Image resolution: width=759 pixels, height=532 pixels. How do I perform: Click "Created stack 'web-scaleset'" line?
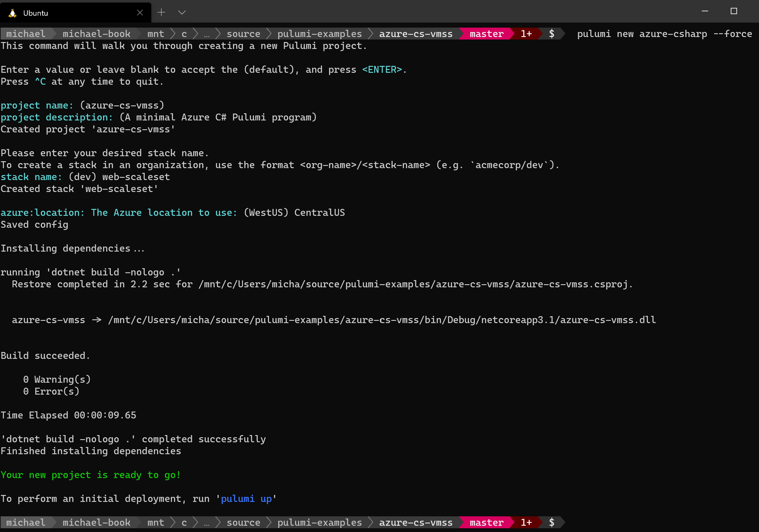tap(79, 189)
